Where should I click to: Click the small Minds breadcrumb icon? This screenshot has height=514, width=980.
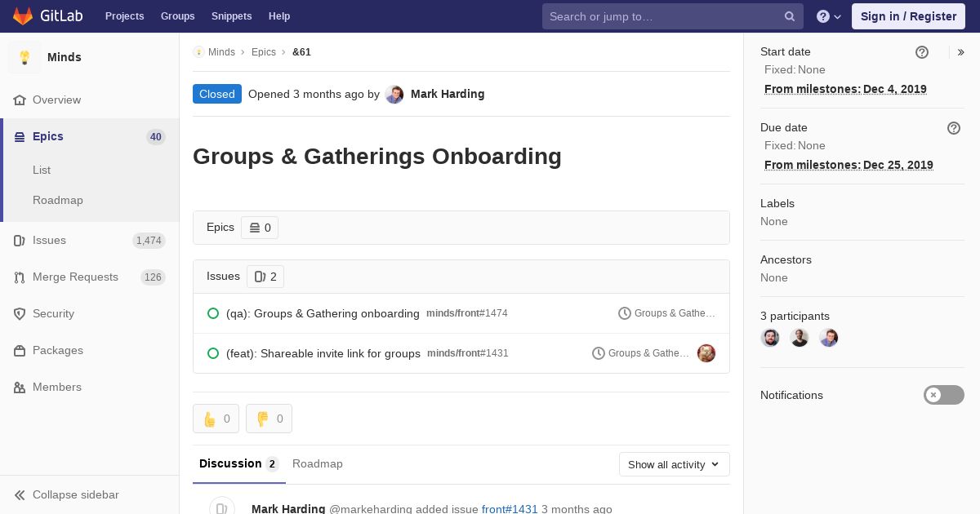click(x=198, y=52)
